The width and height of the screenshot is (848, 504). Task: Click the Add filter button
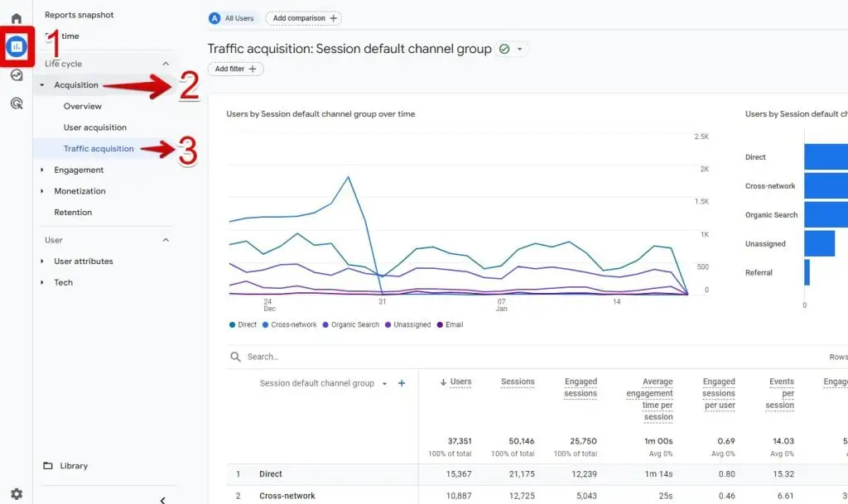[234, 69]
